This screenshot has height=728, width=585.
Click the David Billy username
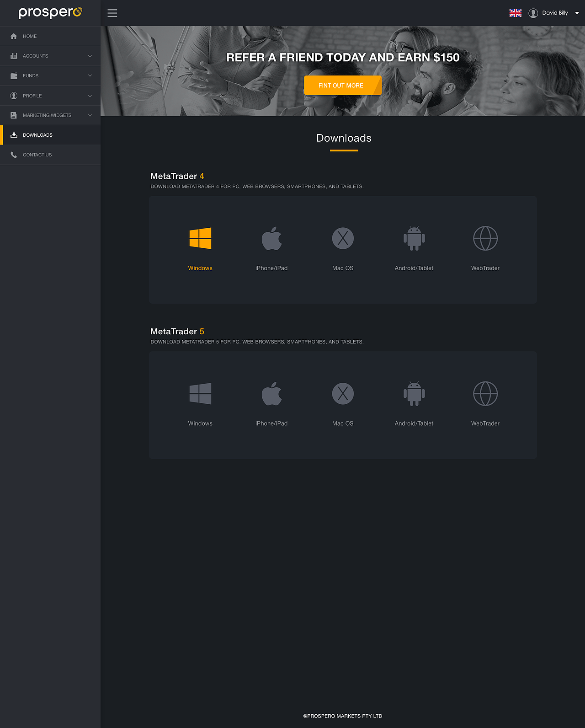[x=555, y=13]
